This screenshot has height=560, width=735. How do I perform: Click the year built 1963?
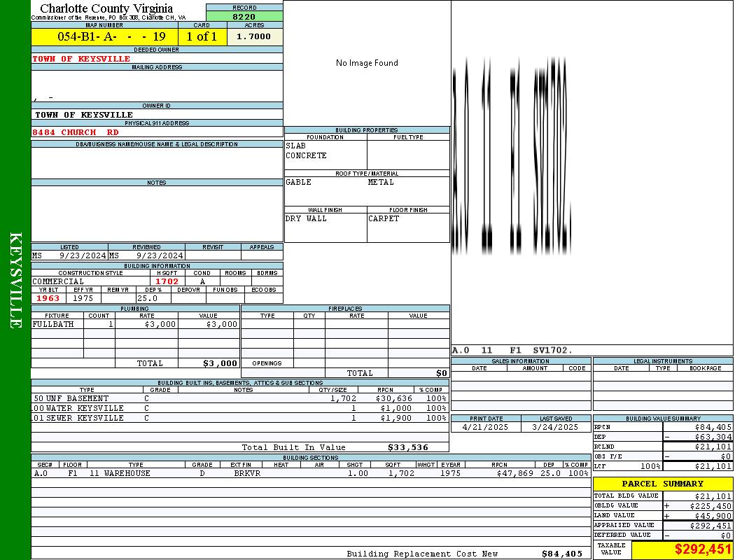coord(48,298)
